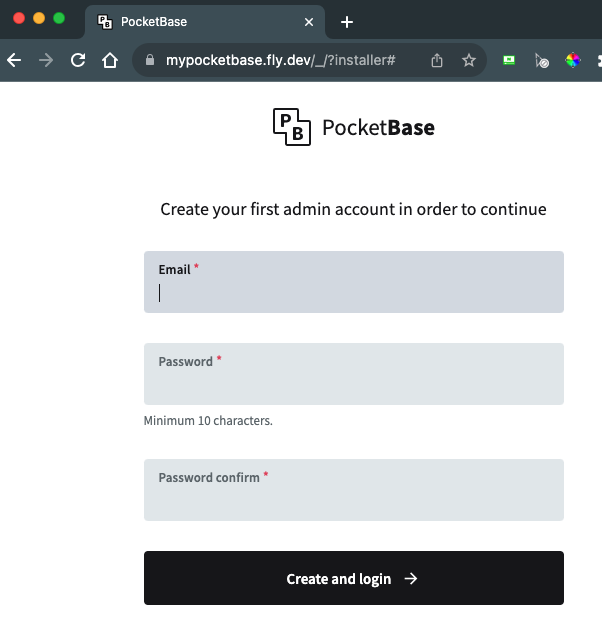Click the cursor-shaped extension icon

click(x=541, y=60)
